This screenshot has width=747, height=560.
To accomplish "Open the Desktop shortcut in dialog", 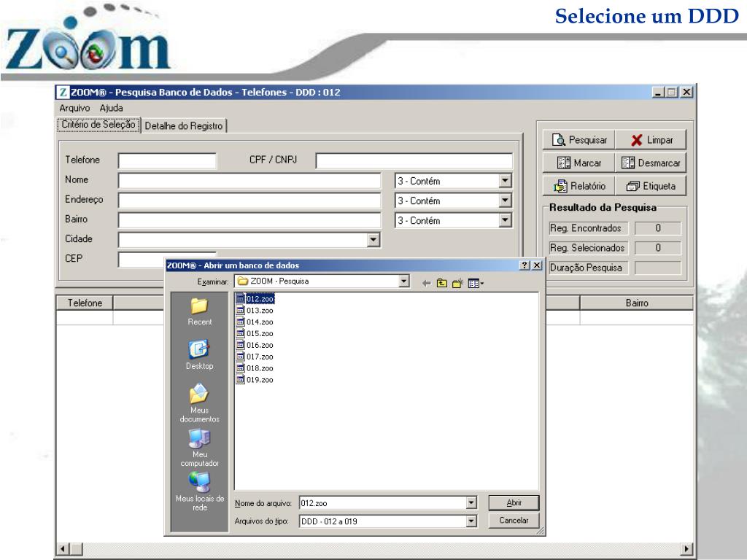I will pos(200,355).
